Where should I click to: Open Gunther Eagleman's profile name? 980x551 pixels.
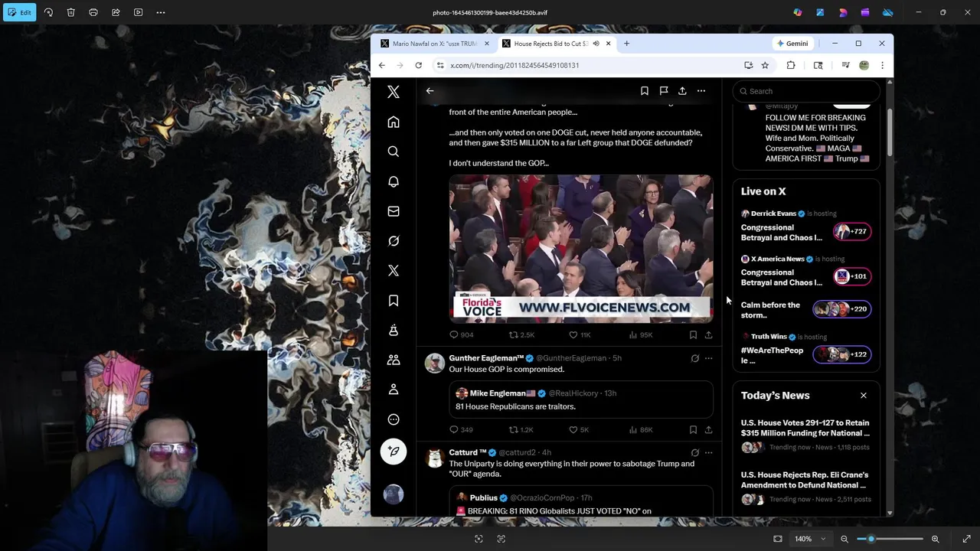pos(486,358)
